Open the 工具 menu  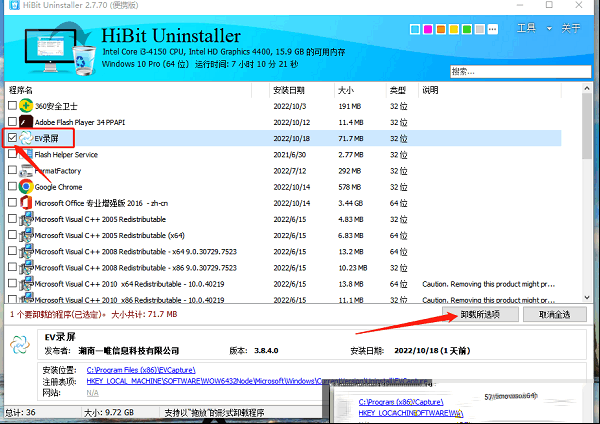[526, 28]
